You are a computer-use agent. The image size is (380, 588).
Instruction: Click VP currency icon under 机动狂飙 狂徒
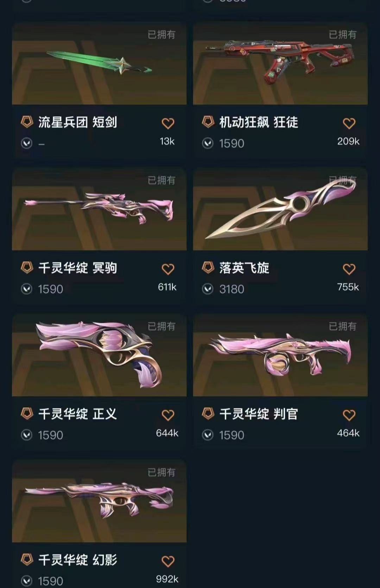208,143
